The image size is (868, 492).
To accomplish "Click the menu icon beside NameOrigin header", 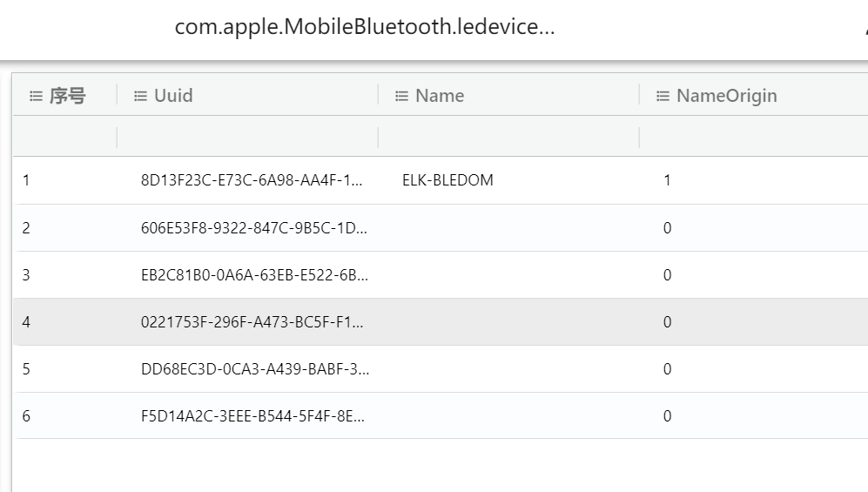I will pos(663,96).
